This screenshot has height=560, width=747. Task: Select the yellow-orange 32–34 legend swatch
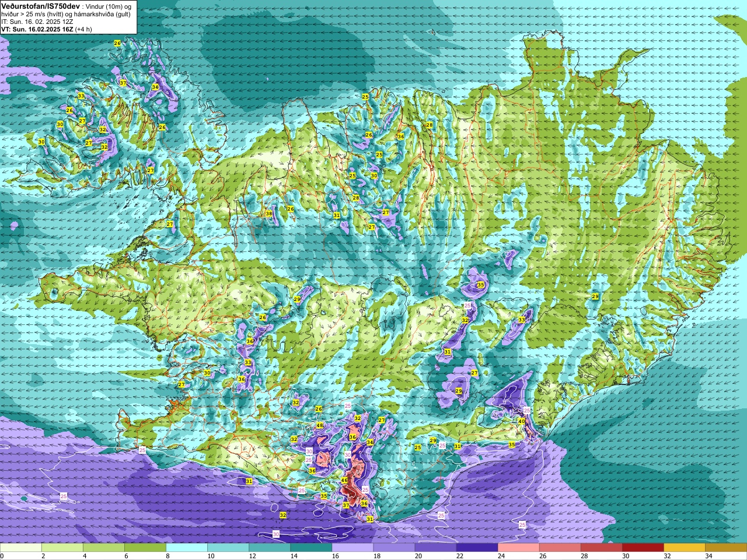click(684, 548)
